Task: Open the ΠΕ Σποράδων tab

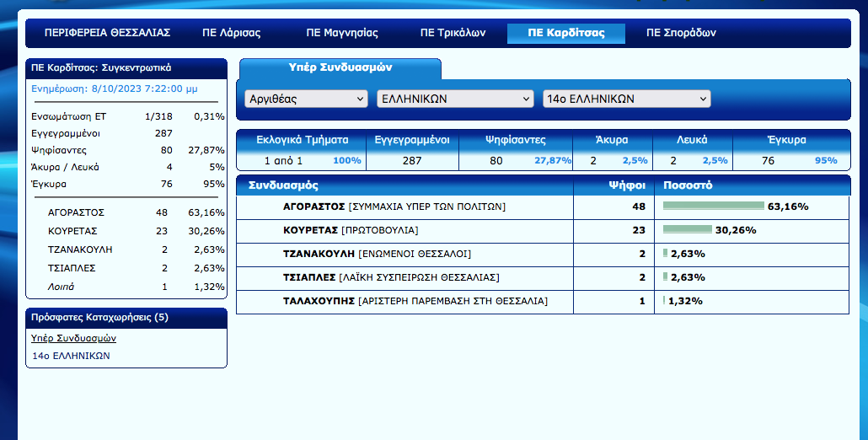Action: pos(681,33)
